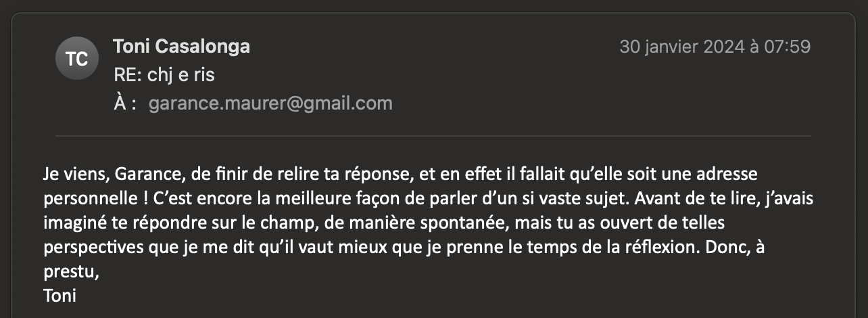The image size is (868, 318).
Task: Click the TC sender avatar
Action: click(77, 59)
